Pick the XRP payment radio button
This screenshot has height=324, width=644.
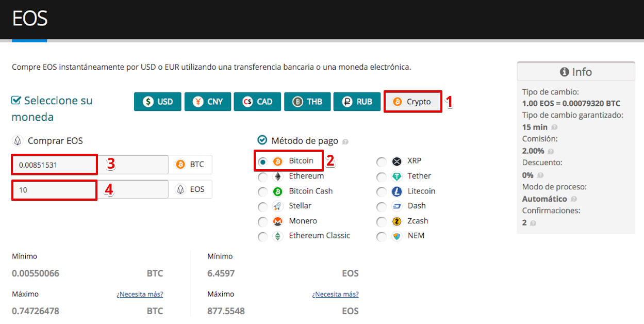pos(382,161)
